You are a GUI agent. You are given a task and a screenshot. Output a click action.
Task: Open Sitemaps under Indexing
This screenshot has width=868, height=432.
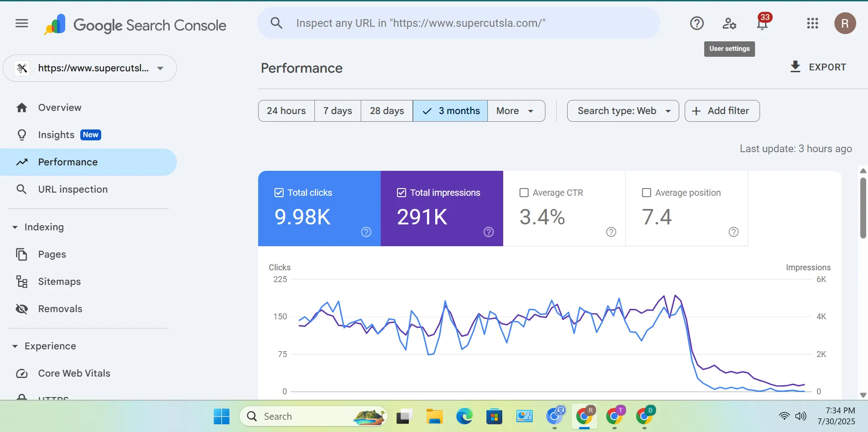coord(88,282)
